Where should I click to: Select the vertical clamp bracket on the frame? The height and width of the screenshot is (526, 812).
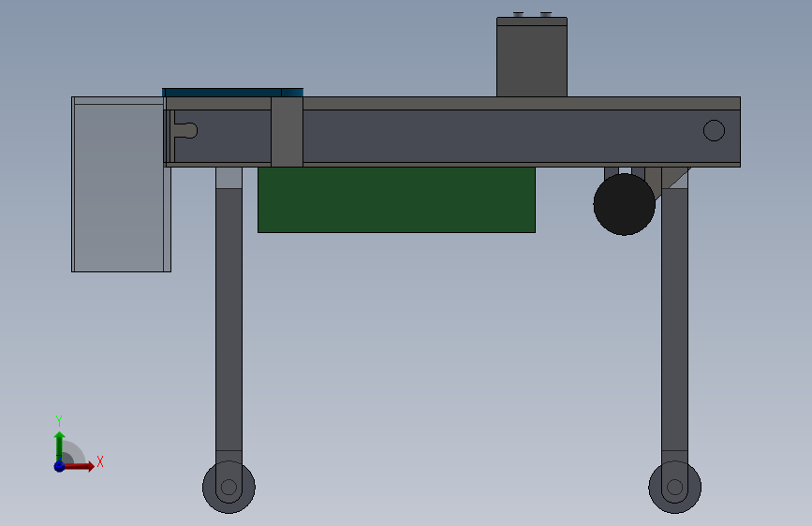[287, 132]
